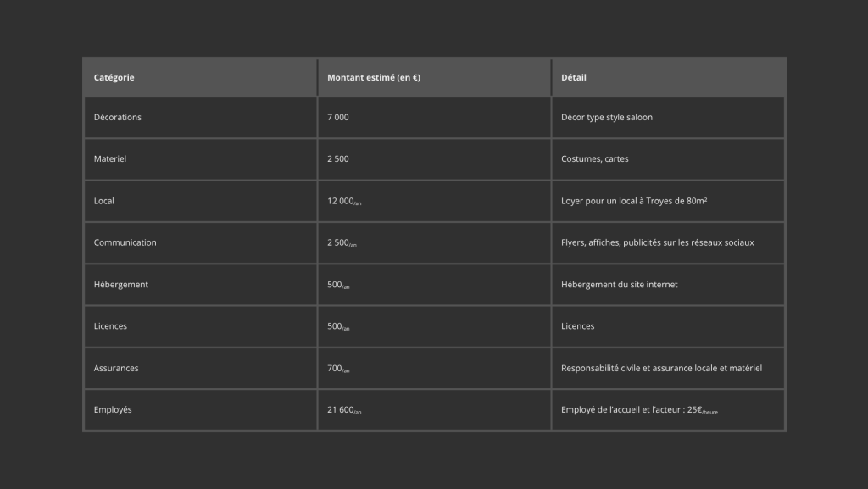Click the "Local" category cell

click(104, 201)
